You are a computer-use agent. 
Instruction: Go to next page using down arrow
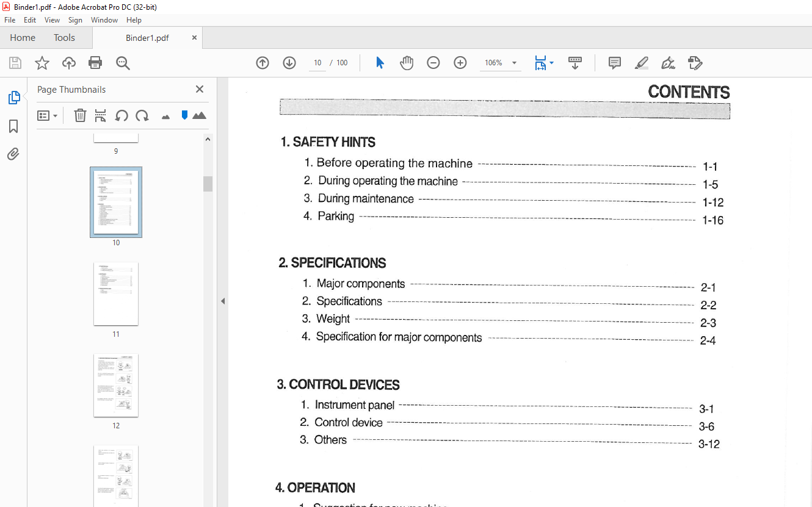[x=289, y=63]
